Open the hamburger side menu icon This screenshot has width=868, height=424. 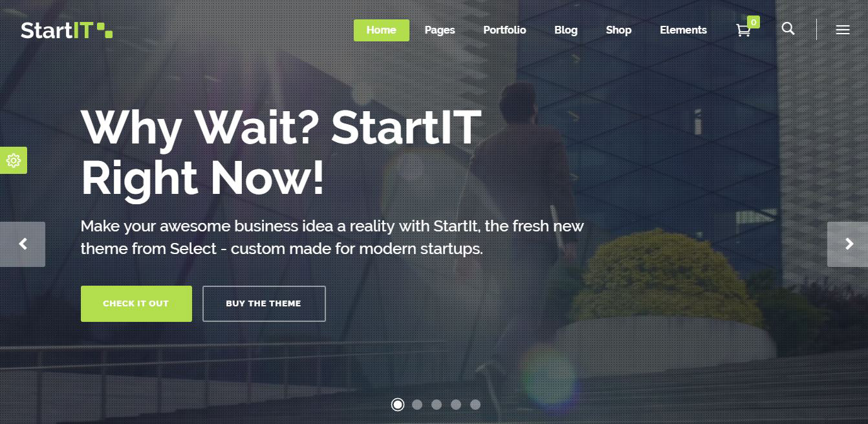(842, 30)
